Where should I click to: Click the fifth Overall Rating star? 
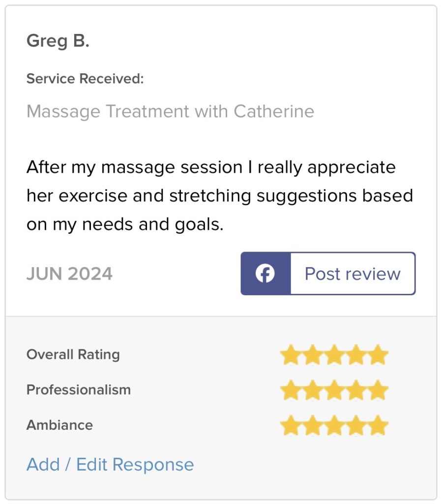point(378,355)
